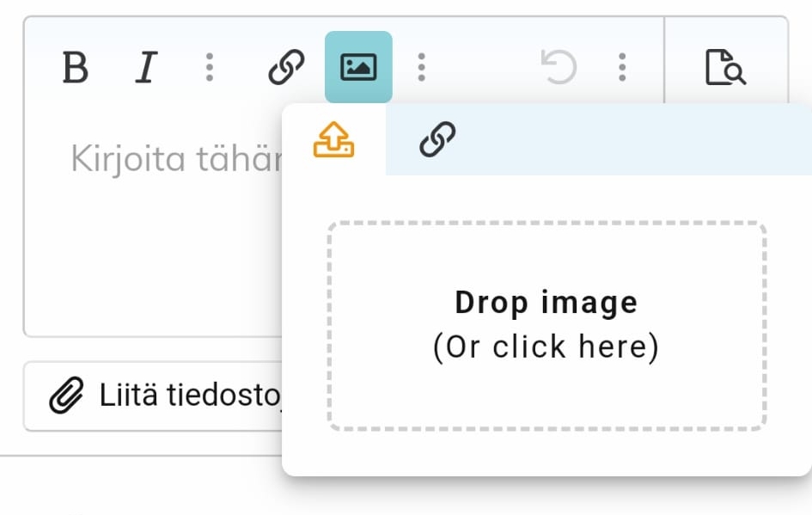Toggle bold formatting
The image size is (812, 515).
(x=76, y=67)
